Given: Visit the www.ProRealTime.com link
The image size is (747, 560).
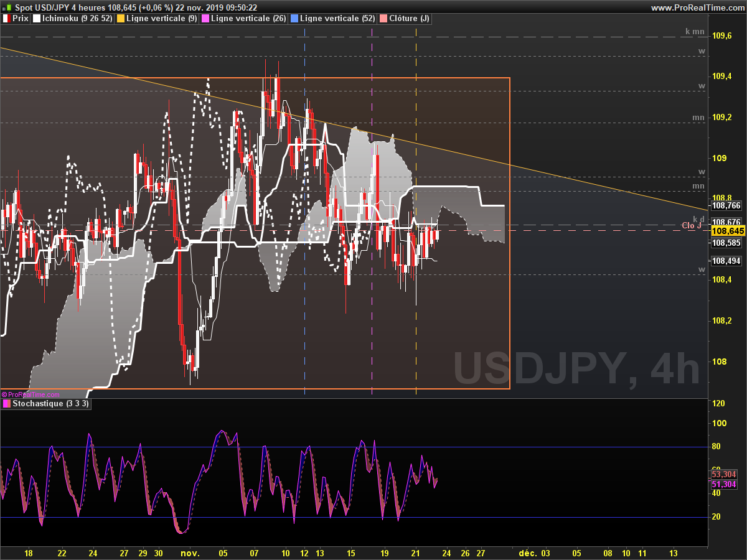Looking at the screenshot, I should pyautogui.click(x=697, y=7).
